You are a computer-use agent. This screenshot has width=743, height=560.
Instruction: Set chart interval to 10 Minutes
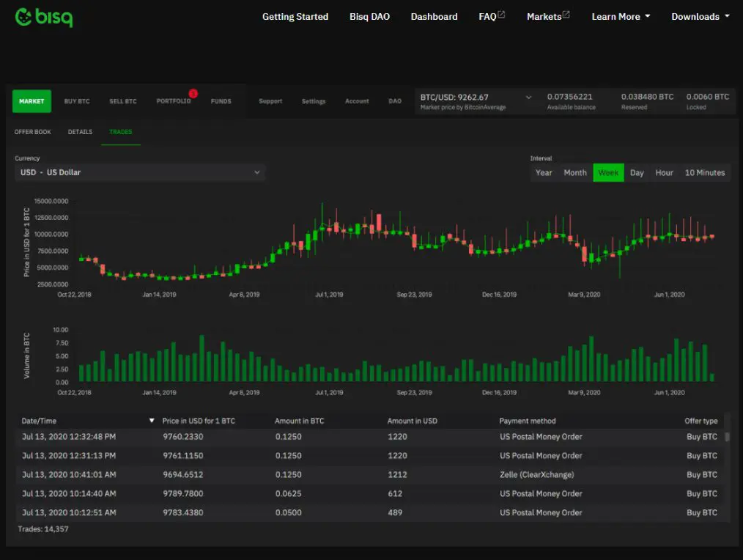coord(705,172)
